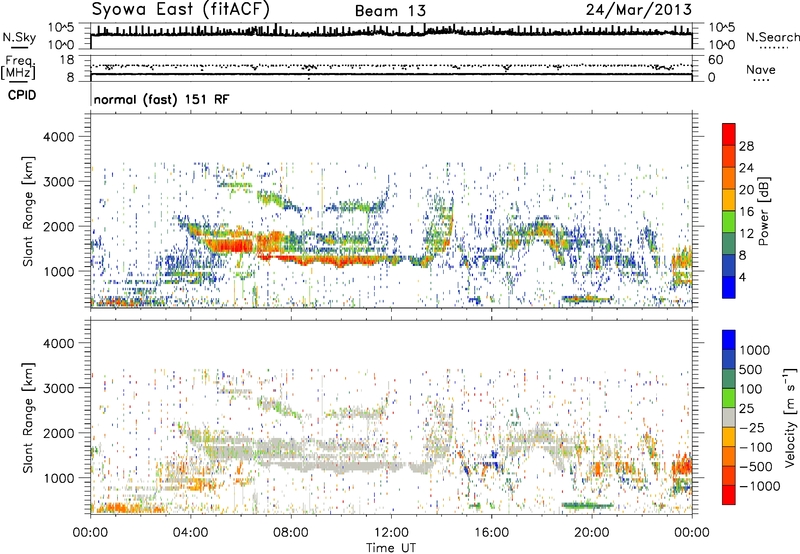
Task: Click the blue bottom of the power colorbar
Action: click(x=729, y=287)
